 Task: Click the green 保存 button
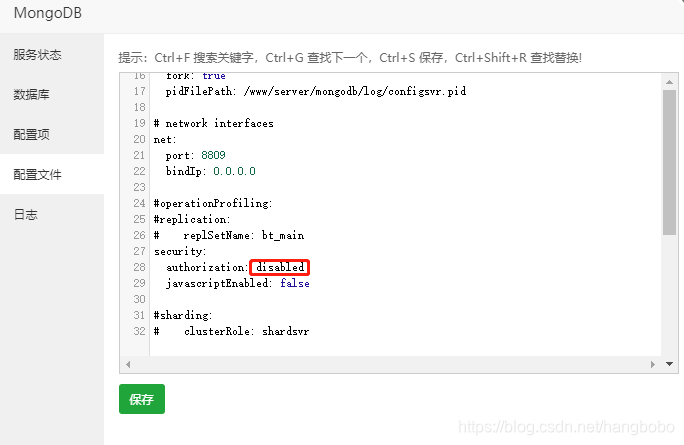[x=142, y=399]
